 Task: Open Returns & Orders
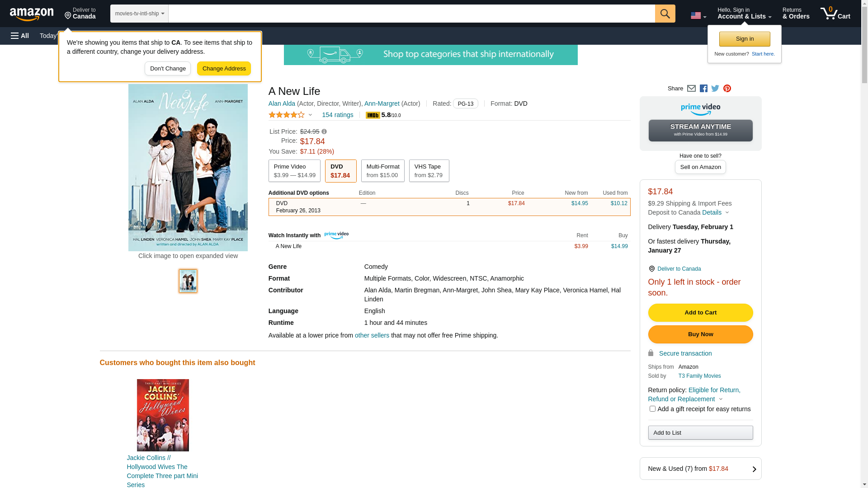[x=796, y=14]
